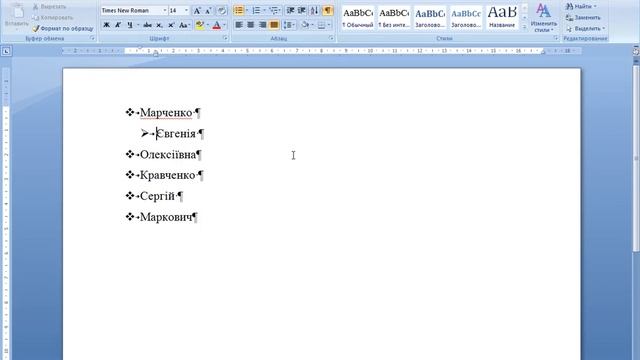Click the tab stop selector beside ruler

[x=6, y=51]
